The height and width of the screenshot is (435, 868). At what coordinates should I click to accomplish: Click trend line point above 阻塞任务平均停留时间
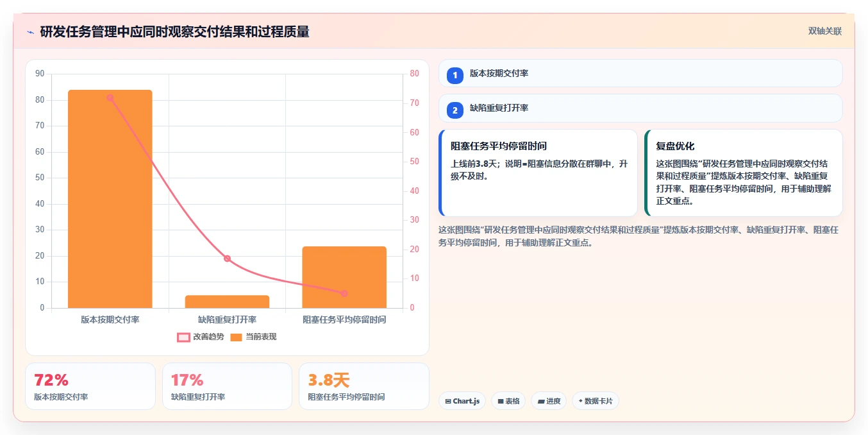coord(344,293)
